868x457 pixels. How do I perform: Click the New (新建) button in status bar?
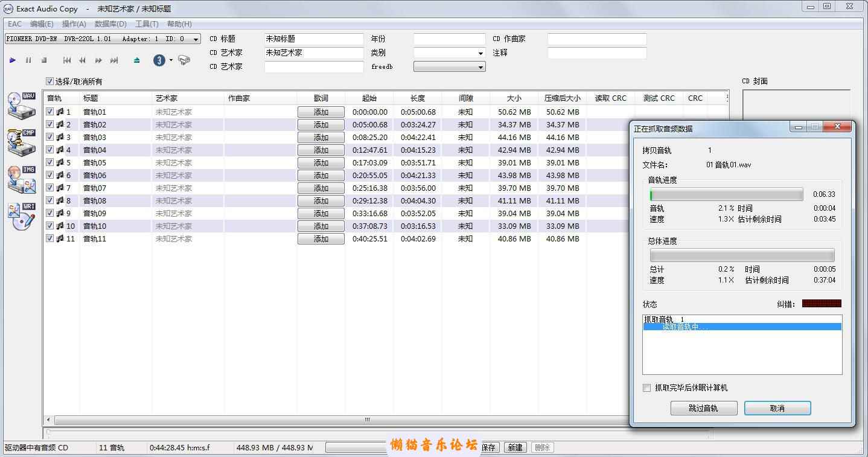coord(515,447)
